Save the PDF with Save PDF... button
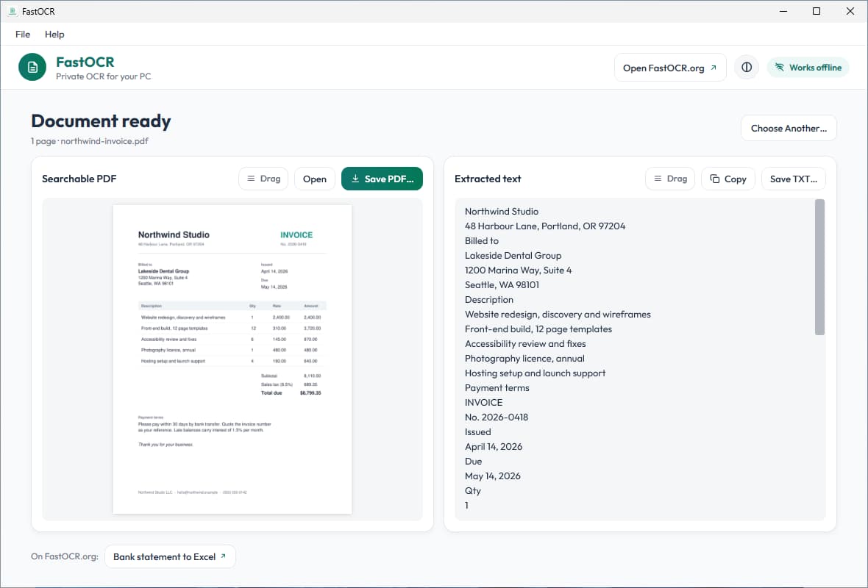This screenshot has width=868, height=588. pyautogui.click(x=382, y=179)
